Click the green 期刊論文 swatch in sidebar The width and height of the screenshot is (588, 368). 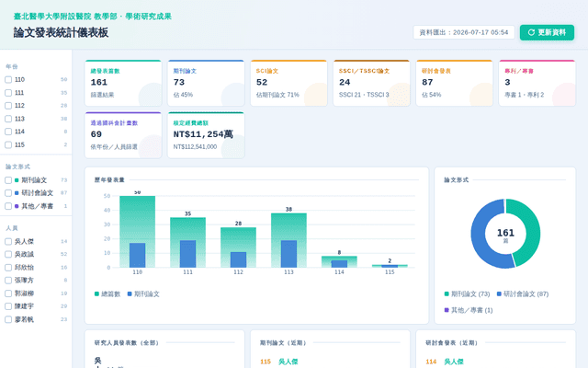[17, 180]
